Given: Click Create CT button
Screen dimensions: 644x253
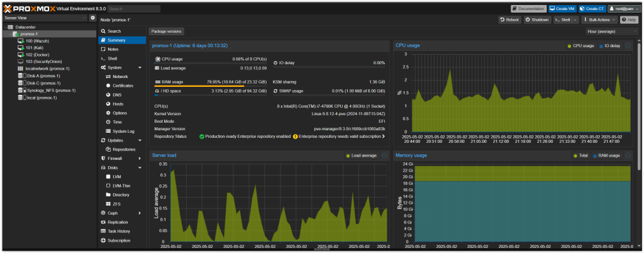Looking at the screenshot, I should click(592, 9).
